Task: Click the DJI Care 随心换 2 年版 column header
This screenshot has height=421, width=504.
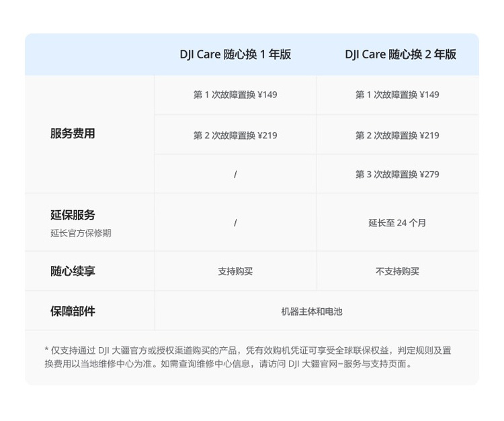Action: (x=401, y=54)
